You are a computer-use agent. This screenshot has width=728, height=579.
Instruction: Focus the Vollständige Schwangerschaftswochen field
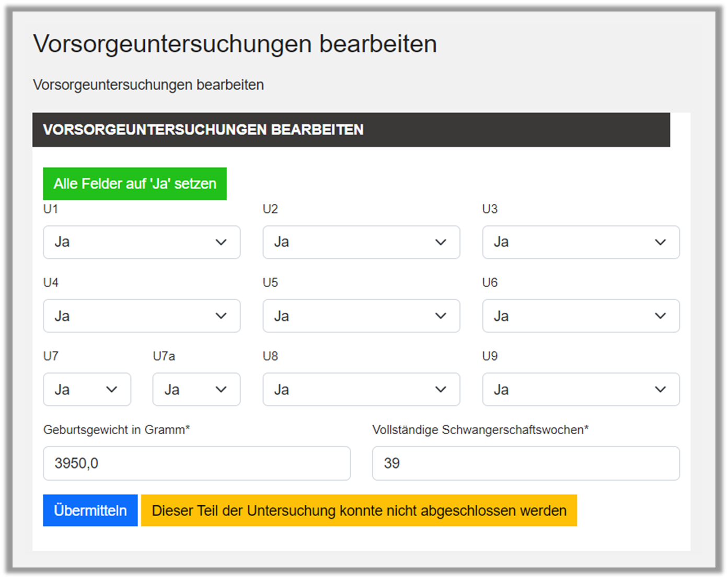click(x=526, y=463)
